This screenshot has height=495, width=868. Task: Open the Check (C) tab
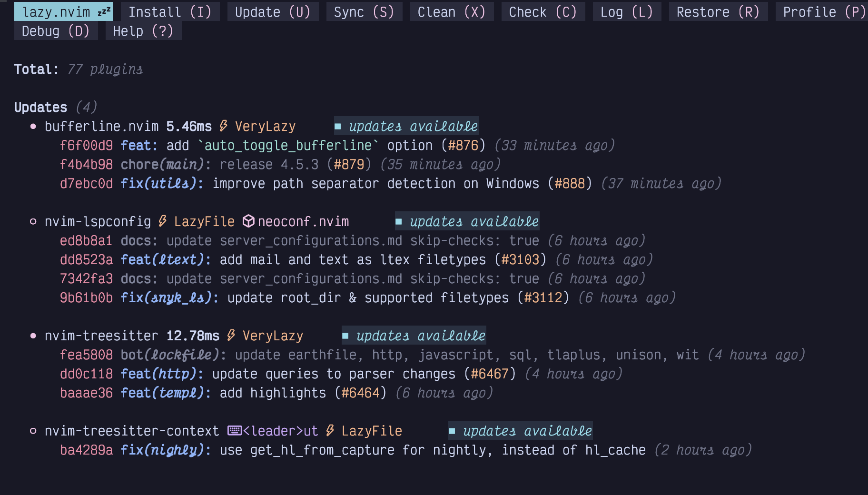tap(543, 12)
